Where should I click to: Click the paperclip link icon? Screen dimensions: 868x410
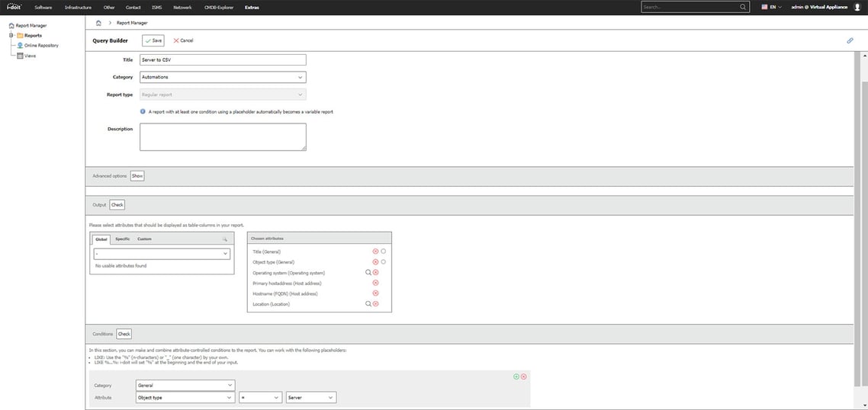850,40
